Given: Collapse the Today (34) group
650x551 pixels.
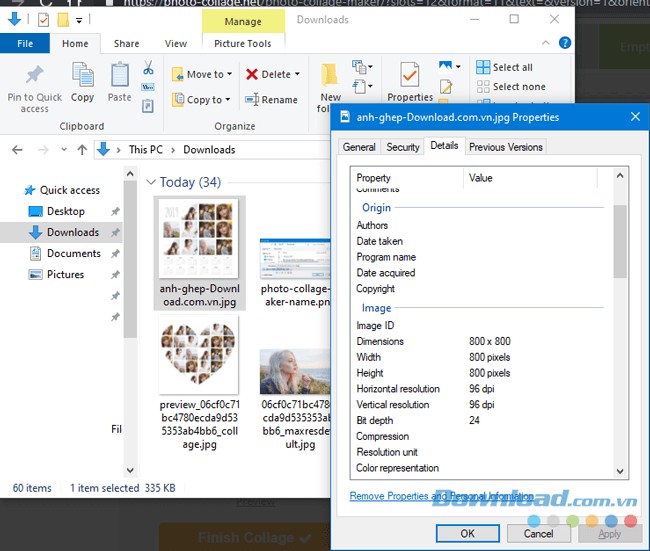Looking at the screenshot, I should (152, 183).
